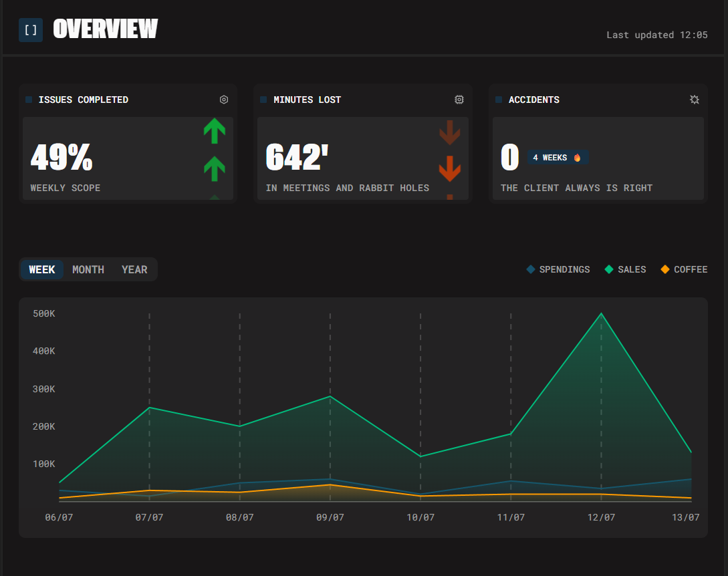Click the 09/07 date label on the x-axis
Image resolution: width=728 pixels, height=576 pixels.
[x=330, y=517]
